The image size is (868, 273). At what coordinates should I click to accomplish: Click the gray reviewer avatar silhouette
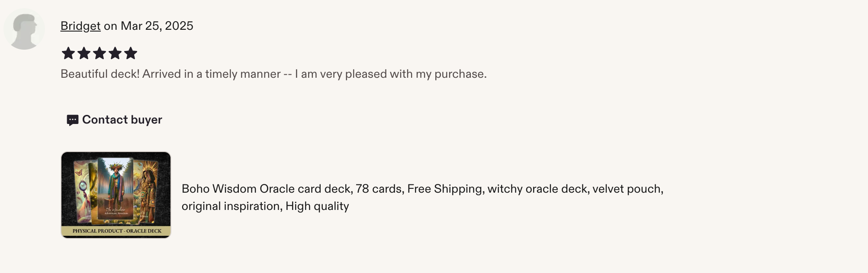coord(24,29)
